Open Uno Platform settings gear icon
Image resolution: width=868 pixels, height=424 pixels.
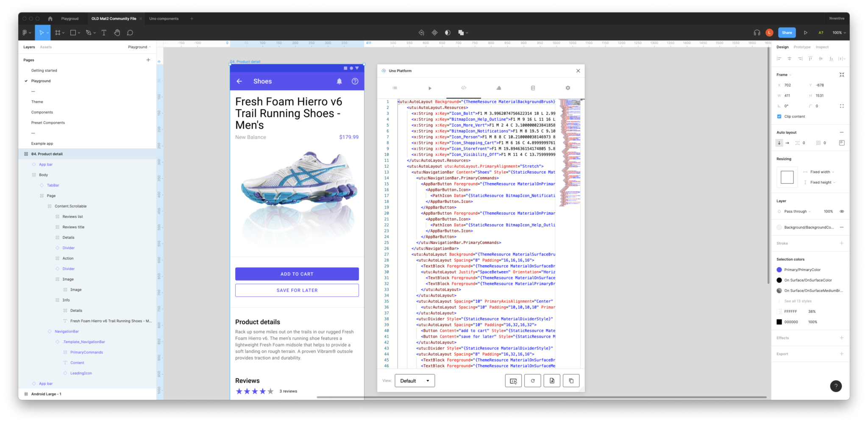[568, 88]
